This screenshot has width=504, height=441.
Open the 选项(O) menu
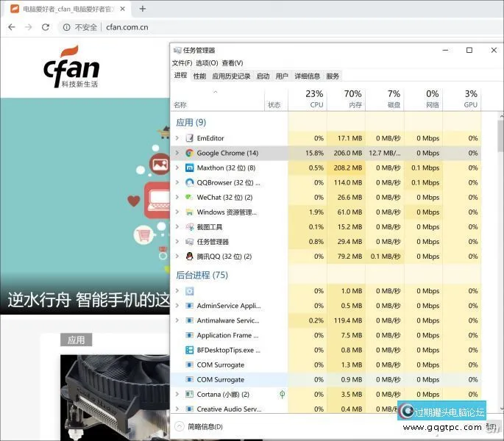click(x=207, y=63)
